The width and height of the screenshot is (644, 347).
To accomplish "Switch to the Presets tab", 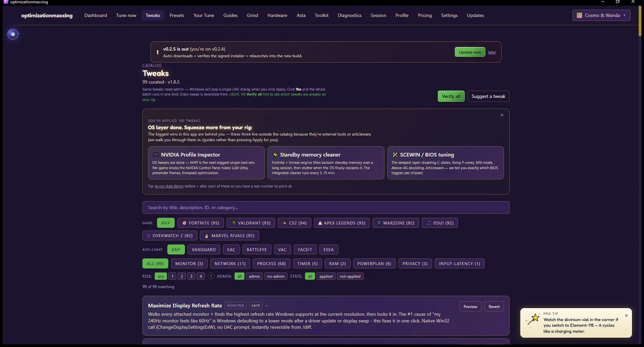I will point(177,15).
